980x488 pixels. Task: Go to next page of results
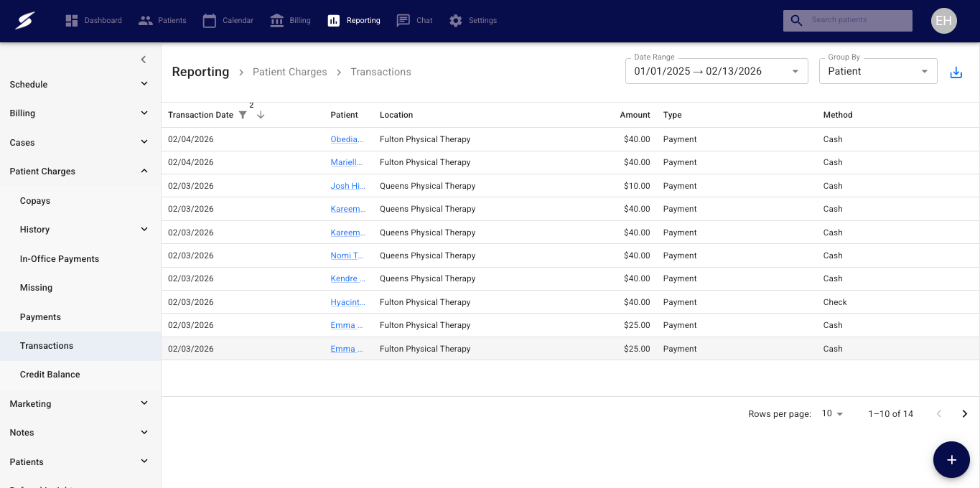pos(964,414)
